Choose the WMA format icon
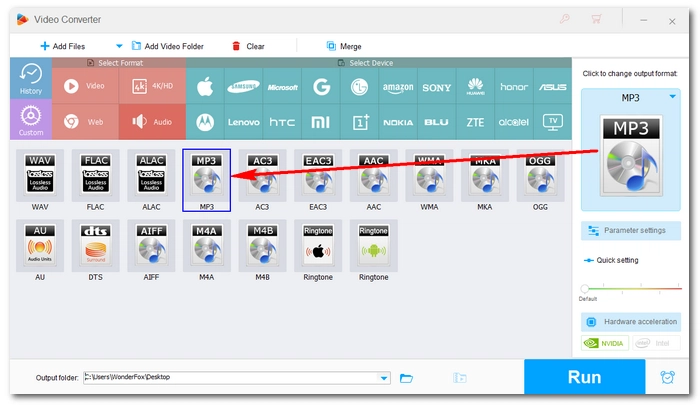This screenshot has height=405, width=700. point(429,175)
